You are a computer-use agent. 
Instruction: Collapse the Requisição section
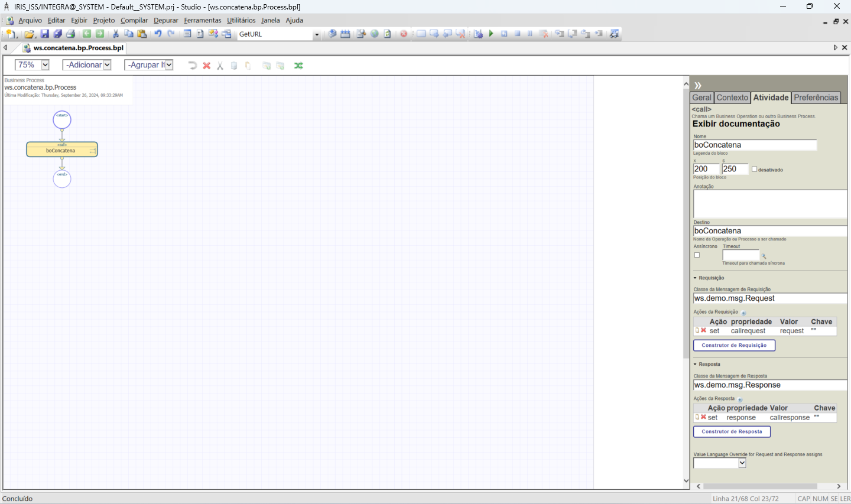696,278
